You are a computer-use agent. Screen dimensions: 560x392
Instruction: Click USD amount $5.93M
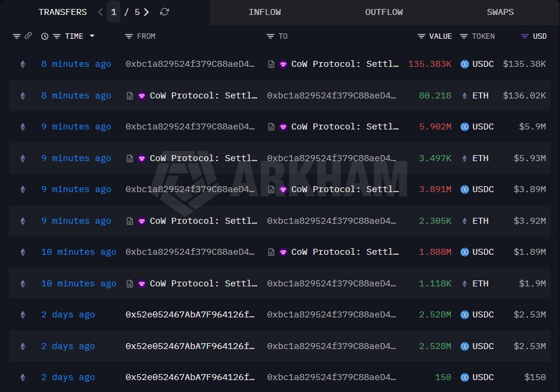[530, 158]
